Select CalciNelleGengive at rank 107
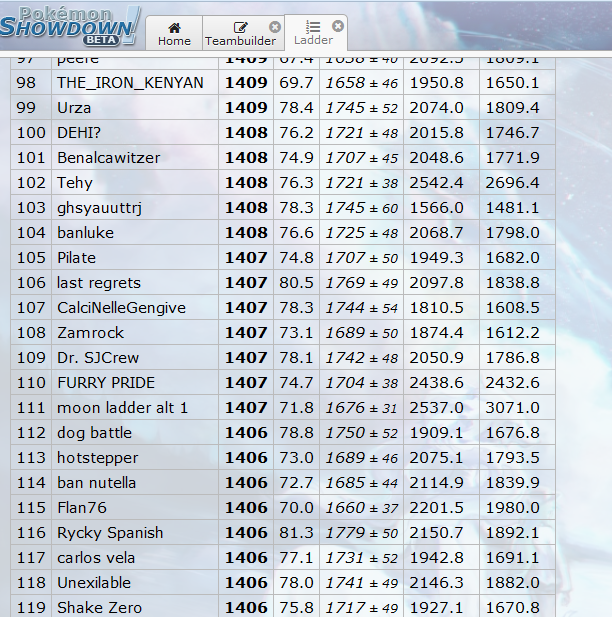The height and width of the screenshot is (617, 612). point(121,308)
